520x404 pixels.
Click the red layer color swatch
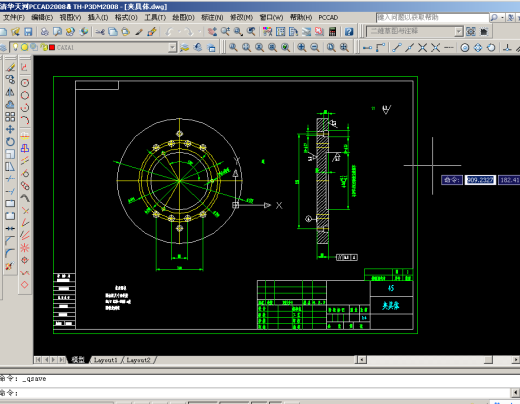tap(52, 47)
